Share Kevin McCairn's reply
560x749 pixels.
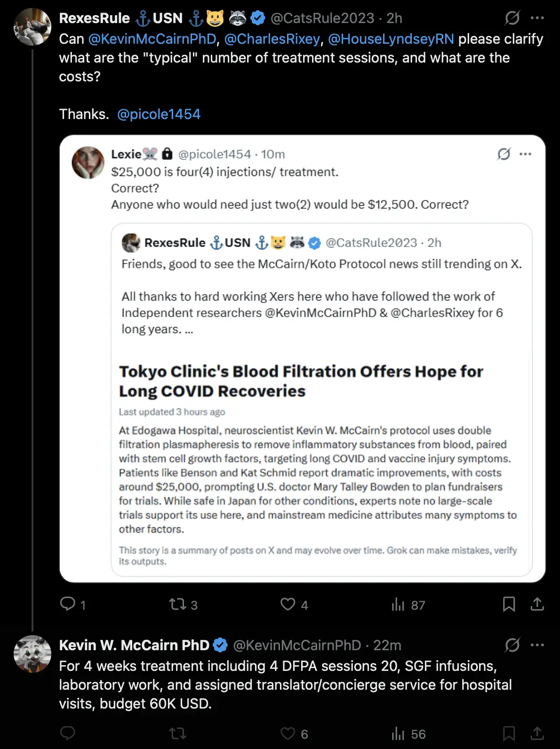tap(537, 733)
